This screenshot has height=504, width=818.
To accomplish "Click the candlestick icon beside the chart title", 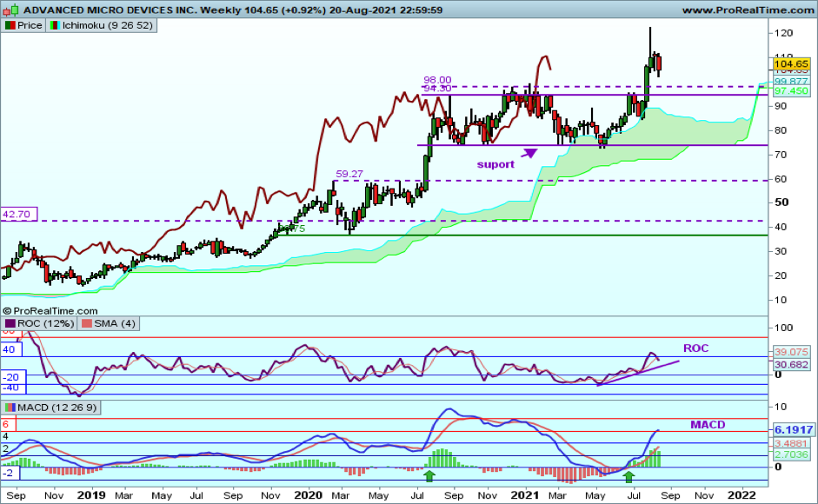I will click(x=11, y=10).
